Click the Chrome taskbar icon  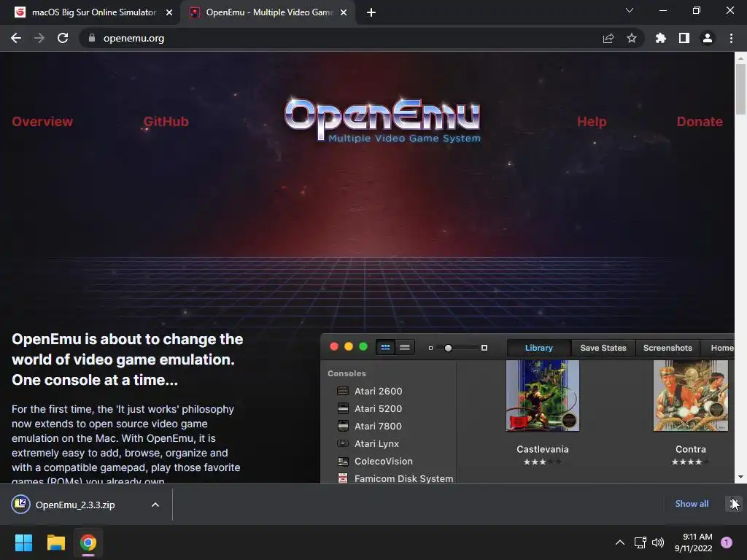coord(88,542)
